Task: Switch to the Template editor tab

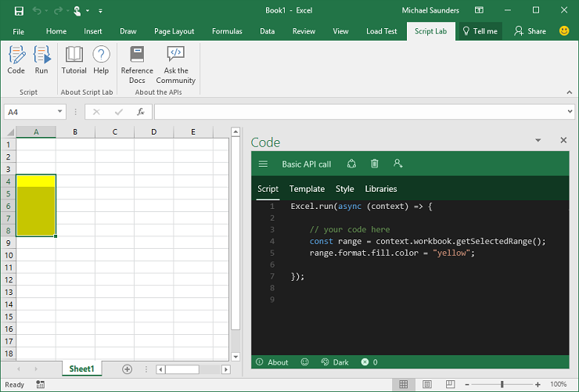Action: pyautogui.click(x=307, y=189)
